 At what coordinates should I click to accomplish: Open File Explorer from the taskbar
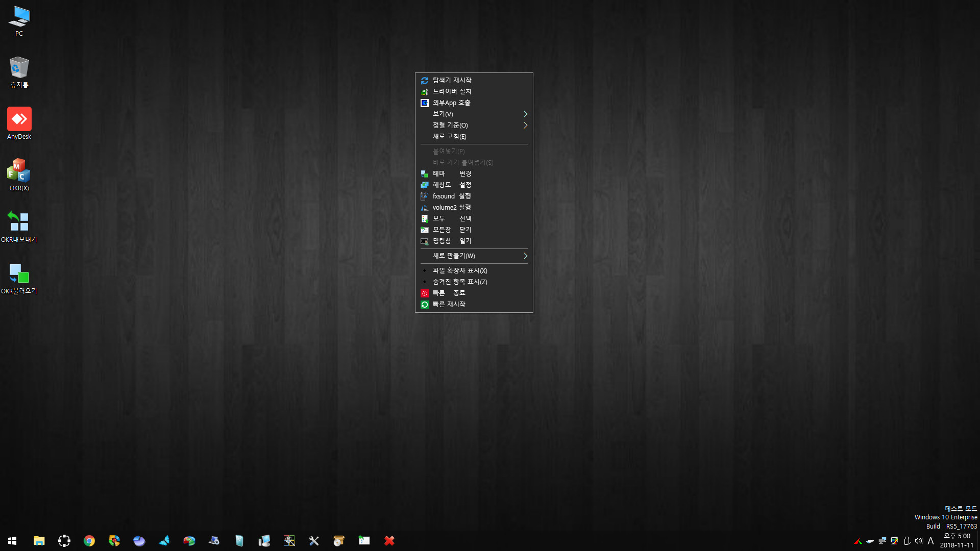pos(39,541)
